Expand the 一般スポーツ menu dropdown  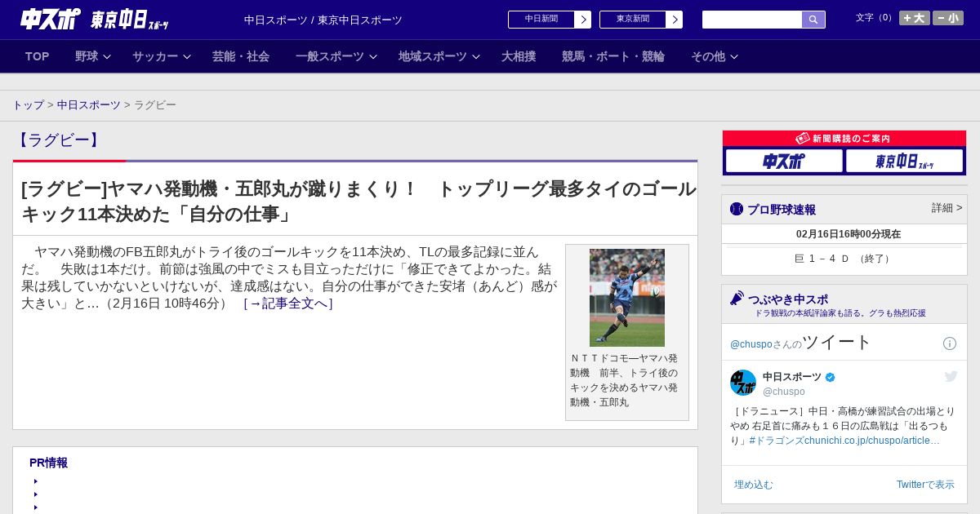click(336, 56)
